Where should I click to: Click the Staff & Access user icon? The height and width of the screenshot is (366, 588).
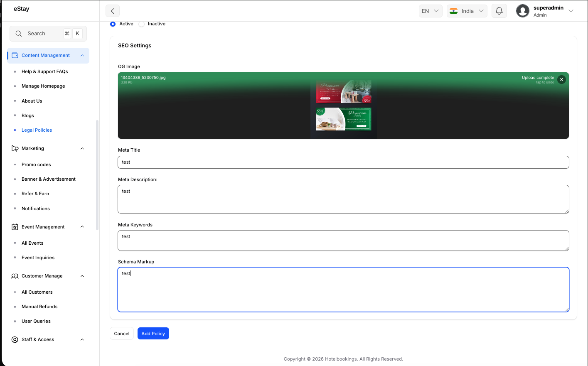15,339
